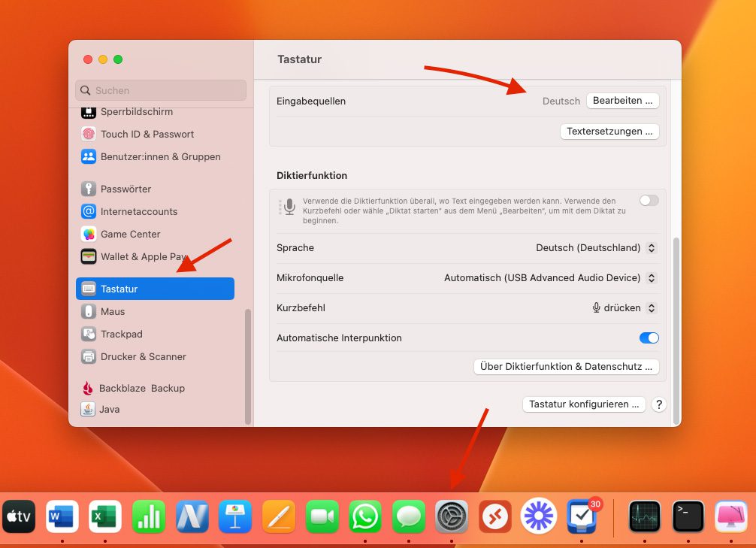The width and height of the screenshot is (756, 548).
Task: Select Trackpad in the sidebar
Action: pos(121,334)
